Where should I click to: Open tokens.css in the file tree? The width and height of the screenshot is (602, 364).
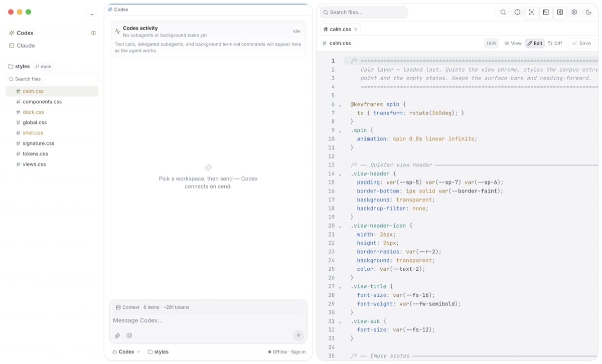(52, 154)
